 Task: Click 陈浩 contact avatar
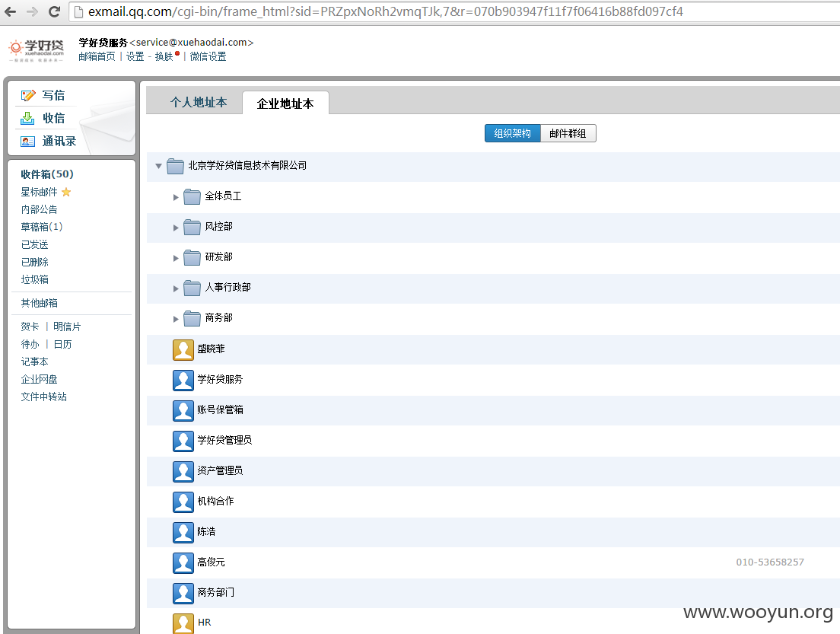[x=183, y=533]
